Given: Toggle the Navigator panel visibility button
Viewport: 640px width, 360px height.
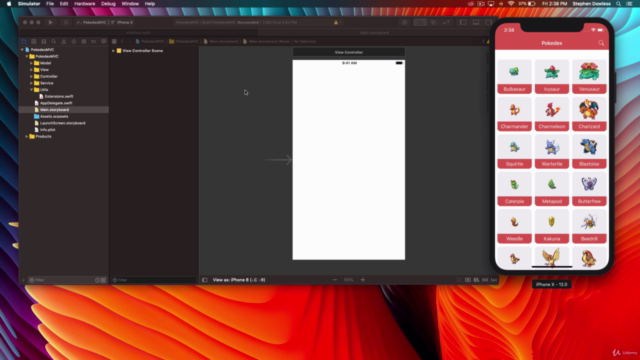Looking at the screenshot, I should (x=463, y=22).
